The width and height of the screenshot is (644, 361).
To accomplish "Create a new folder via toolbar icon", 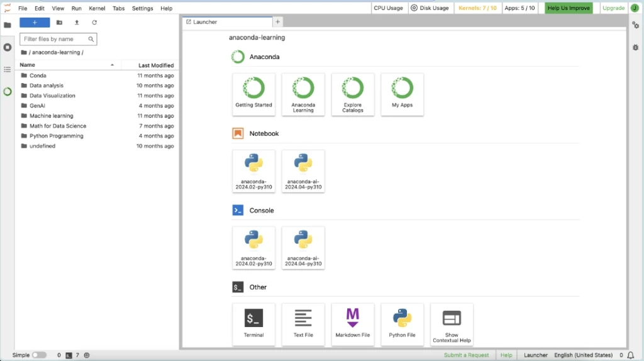I will (59, 23).
